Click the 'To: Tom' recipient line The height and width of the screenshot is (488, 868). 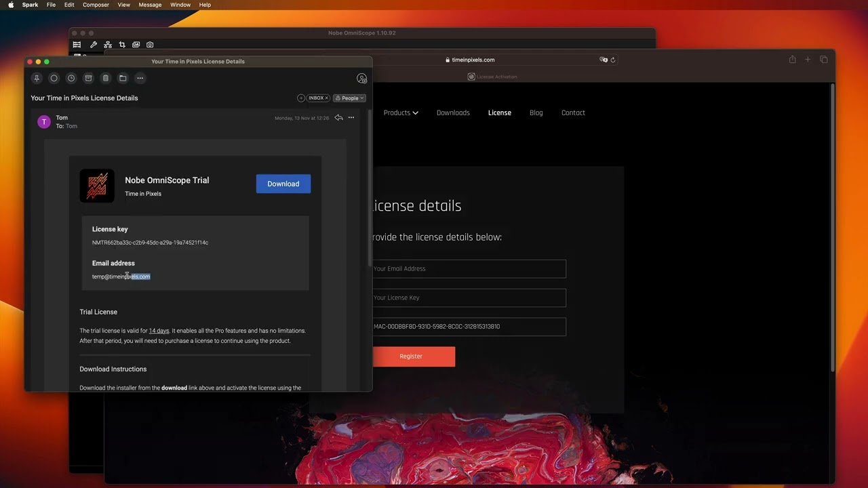(66, 127)
